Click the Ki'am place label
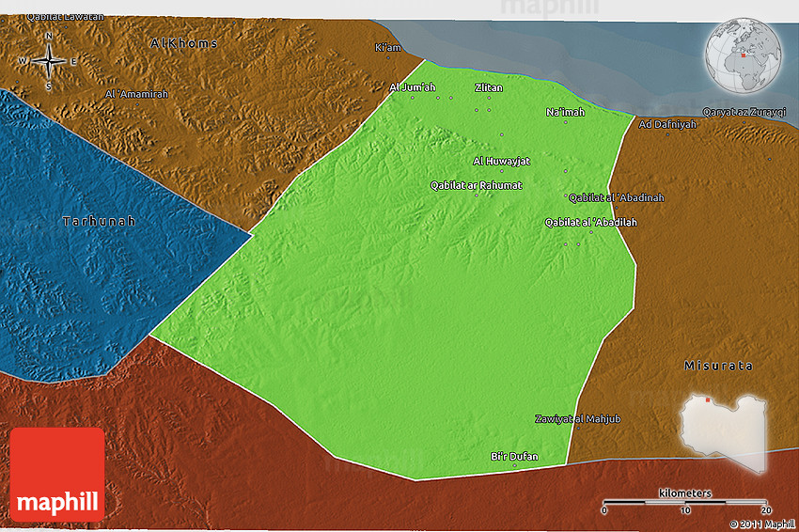The image size is (799, 532). 387,48
